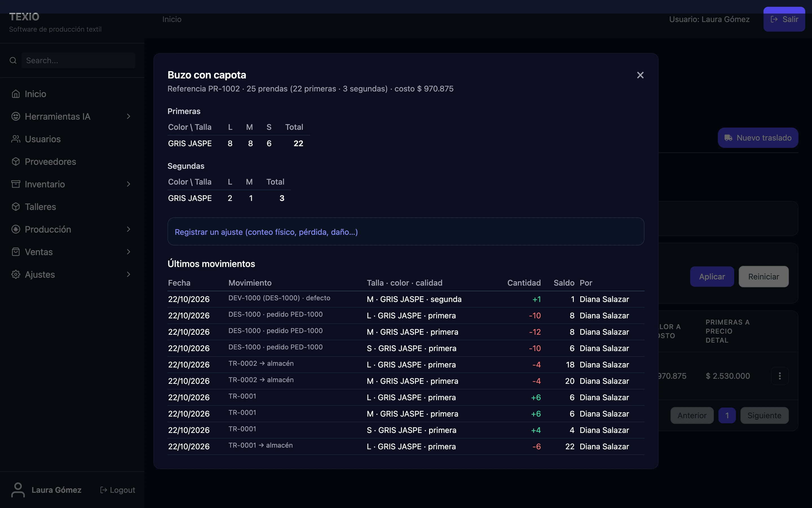
Task: Click the Laura Gómez avatar icon
Action: coord(18,490)
